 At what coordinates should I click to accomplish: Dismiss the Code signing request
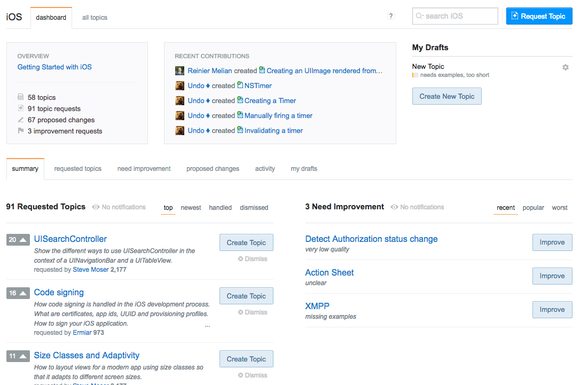253,312
